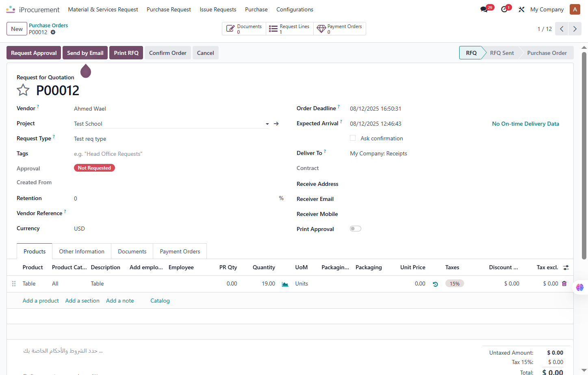This screenshot has width=588, height=375.
Task: Open the activities clock icon
Action: pos(504,9)
